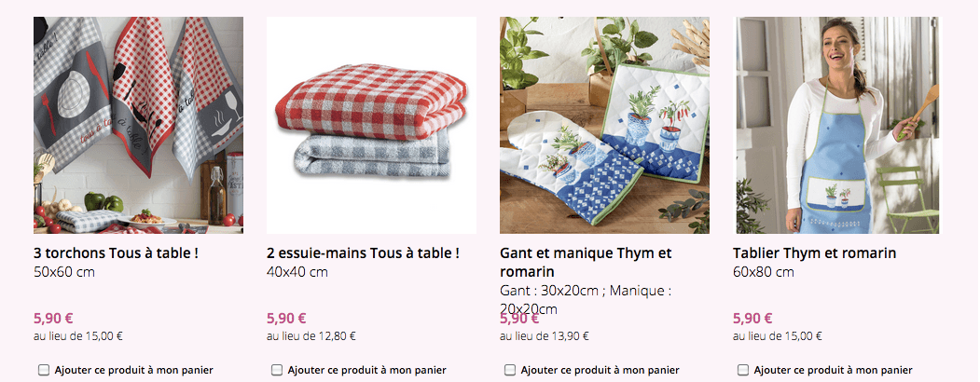
Task: Check the add-to-cart box for 3 torchons
Action: point(44,370)
